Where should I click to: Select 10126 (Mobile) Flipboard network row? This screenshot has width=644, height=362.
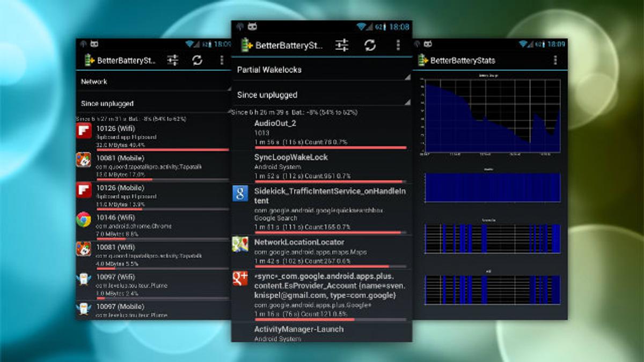coord(153,196)
